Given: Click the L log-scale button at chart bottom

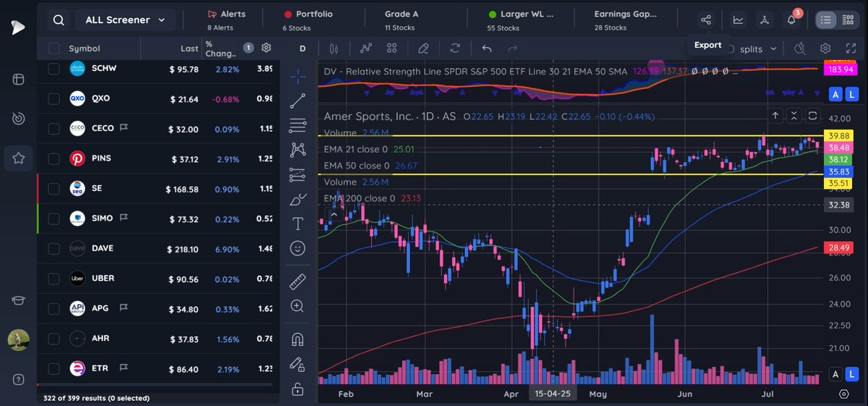Looking at the screenshot, I should (851, 374).
